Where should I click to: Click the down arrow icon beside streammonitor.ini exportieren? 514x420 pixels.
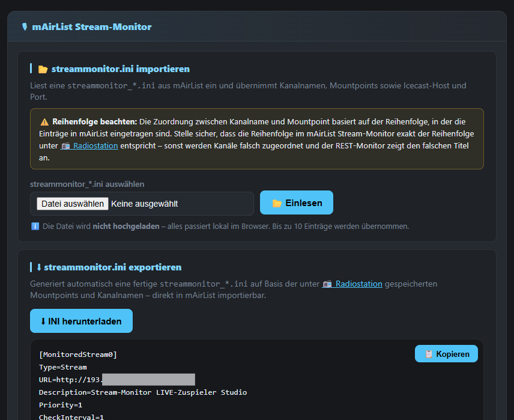point(38,267)
